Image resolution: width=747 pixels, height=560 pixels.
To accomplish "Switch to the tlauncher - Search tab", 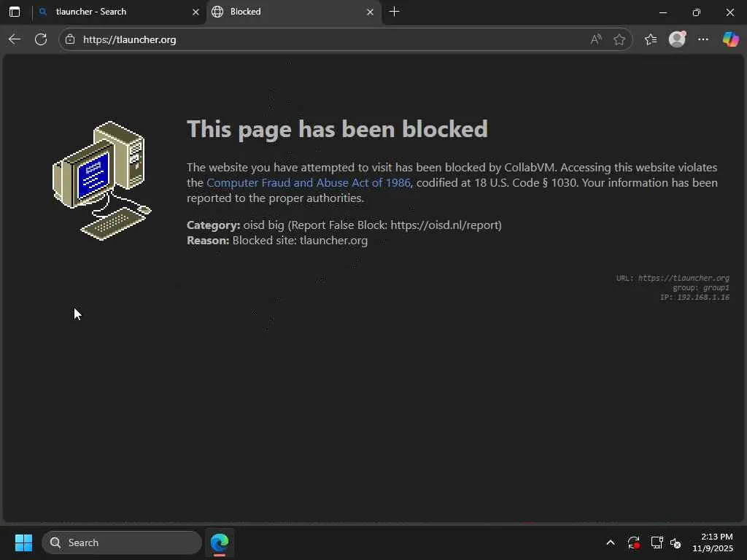I will point(119,12).
